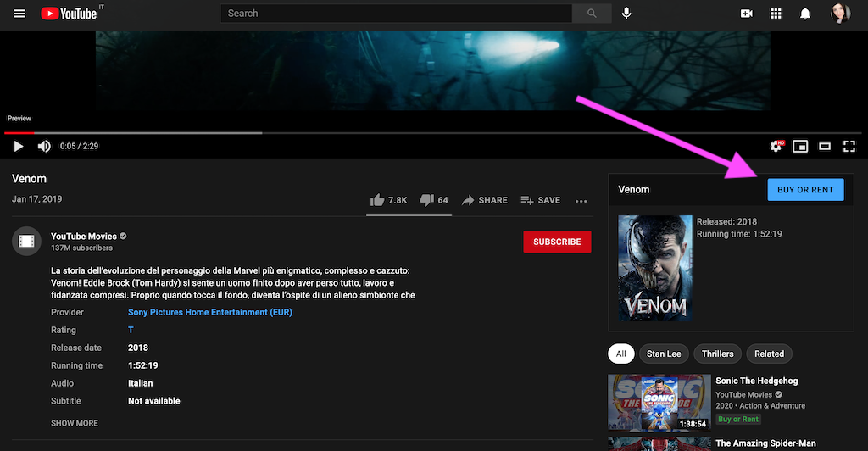868x451 pixels.
Task: Click the Buy or Rent button
Action: 805,190
